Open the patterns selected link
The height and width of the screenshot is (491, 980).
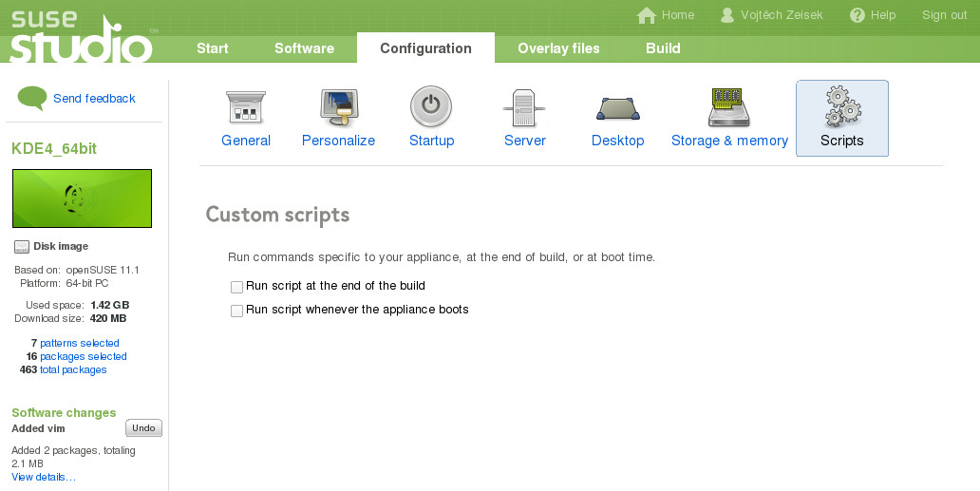click(80, 343)
